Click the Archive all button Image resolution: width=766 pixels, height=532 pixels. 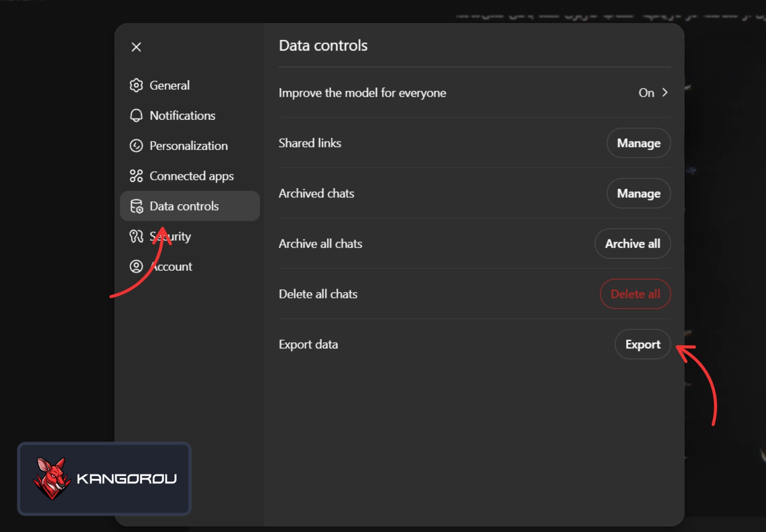[632, 244]
